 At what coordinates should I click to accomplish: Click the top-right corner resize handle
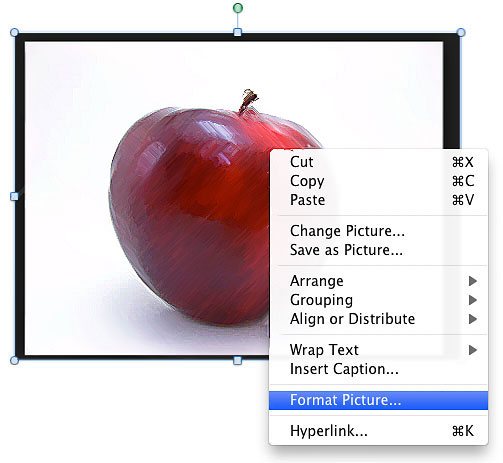pos(461,32)
